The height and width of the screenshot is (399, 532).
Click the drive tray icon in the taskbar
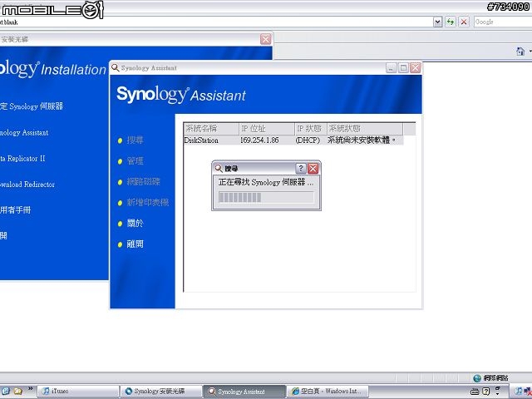point(475,392)
